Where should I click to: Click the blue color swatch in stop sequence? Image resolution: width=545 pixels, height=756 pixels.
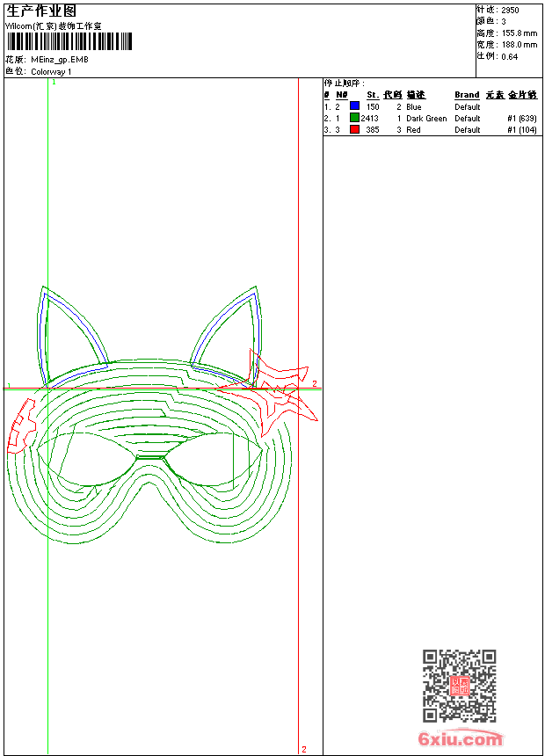[354, 106]
